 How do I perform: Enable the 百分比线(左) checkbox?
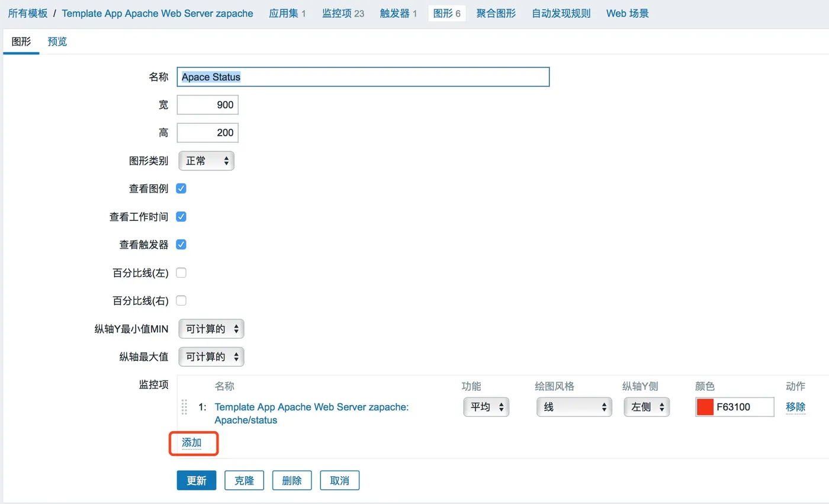tap(181, 273)
